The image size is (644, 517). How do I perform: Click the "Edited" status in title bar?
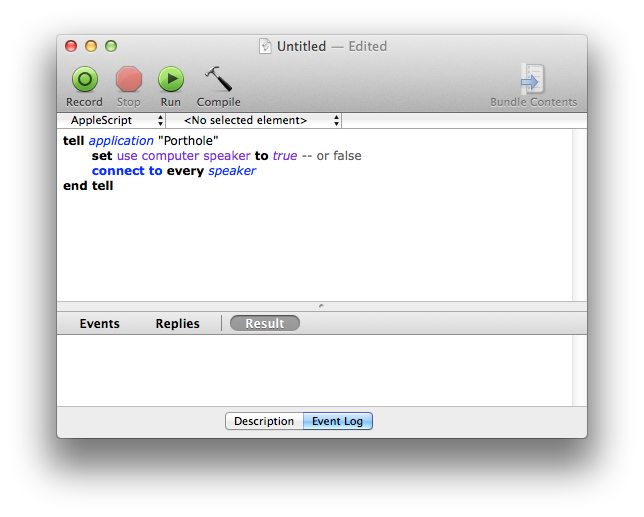tap(368, 46)
